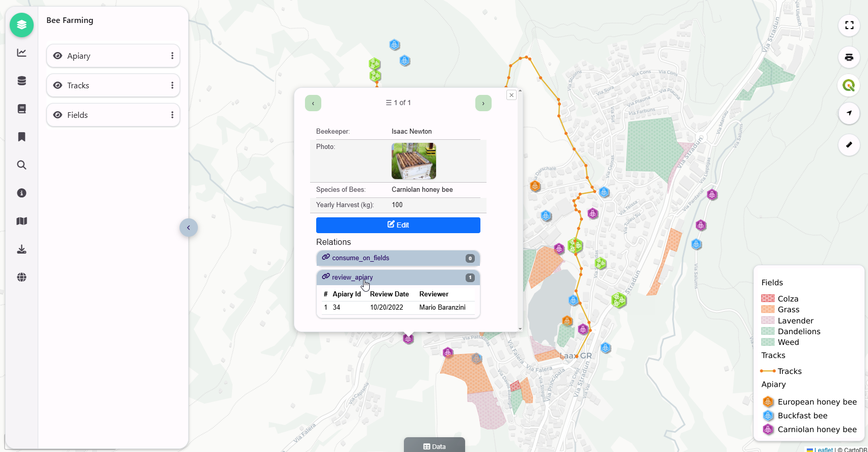Open the Data tab at bottom
868x452 pixels.
pyautogui.click(x=434, y=446)
